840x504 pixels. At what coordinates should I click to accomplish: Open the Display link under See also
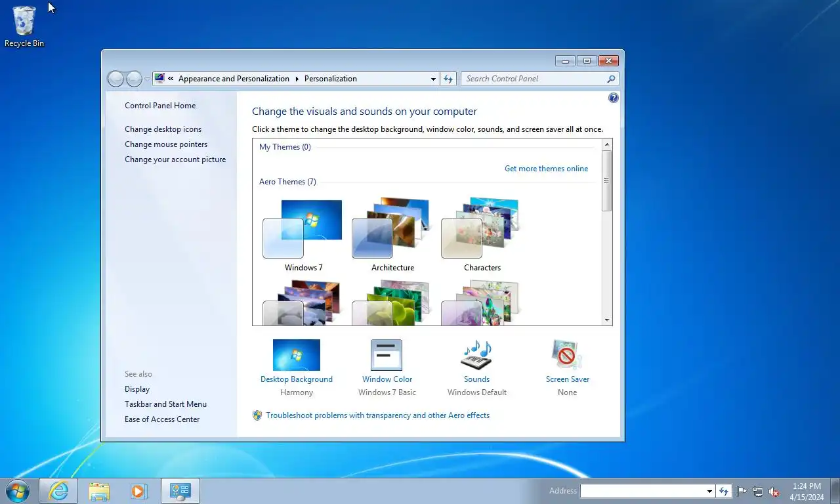click(x=137, y=389)
